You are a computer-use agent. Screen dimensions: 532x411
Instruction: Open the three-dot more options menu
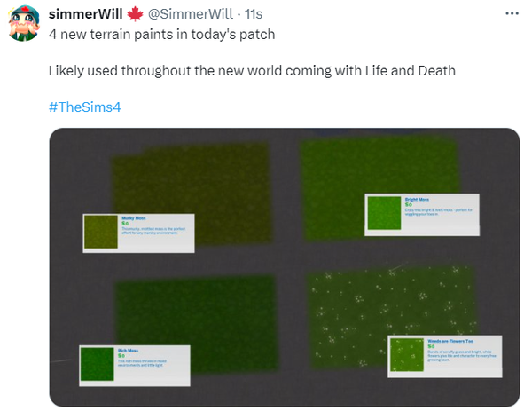[512, 13]
